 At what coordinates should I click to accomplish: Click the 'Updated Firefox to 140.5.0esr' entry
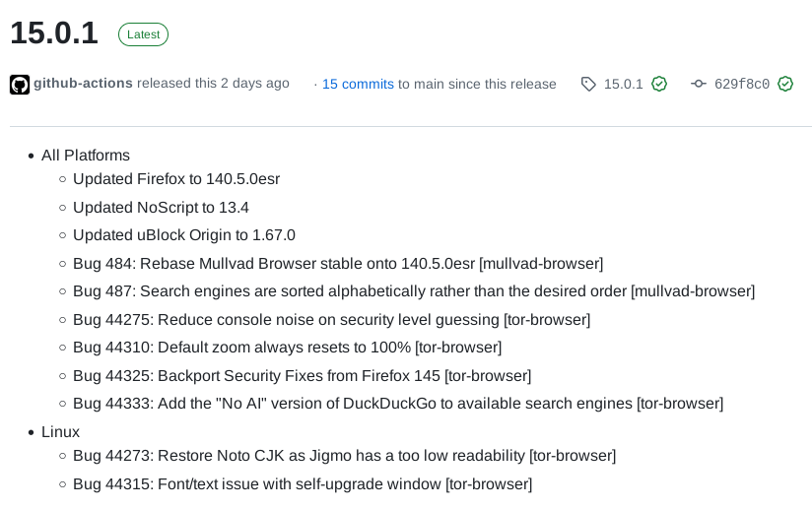[x=176, y=179]
